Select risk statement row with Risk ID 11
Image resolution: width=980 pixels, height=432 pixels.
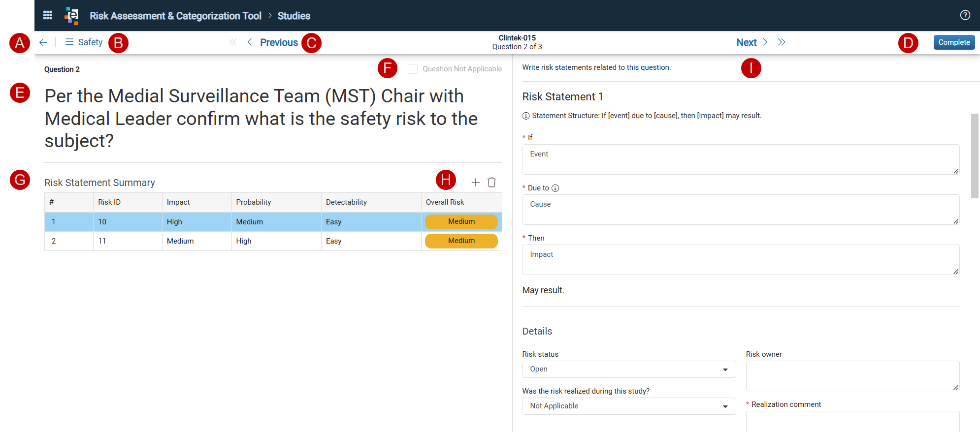pos(273,241)
